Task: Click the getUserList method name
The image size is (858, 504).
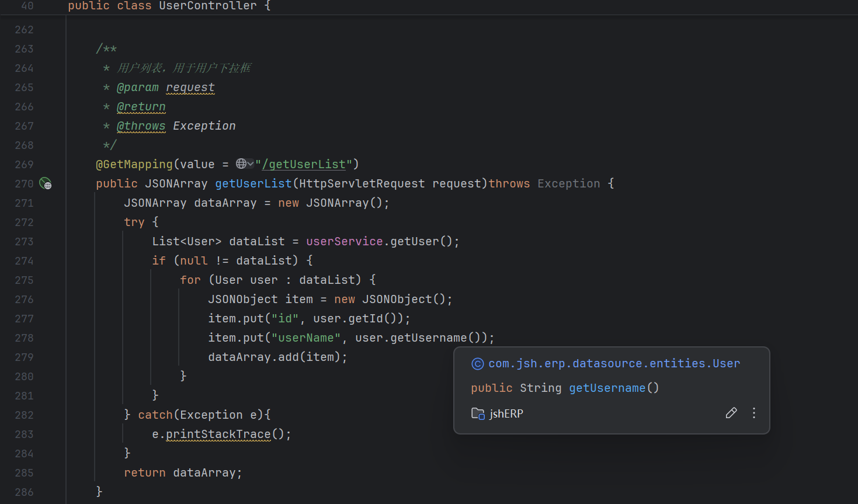Action: click(x=253, y=183)
